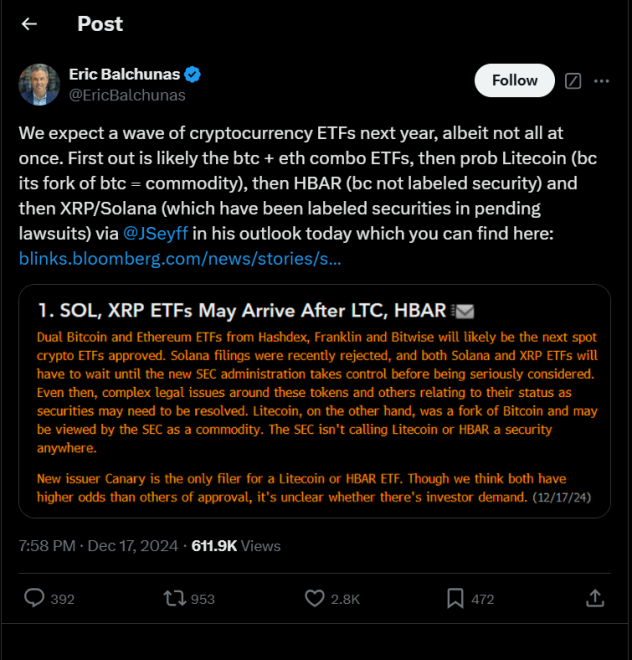Open the blinks.bloomberg.com news link
Viewport: 632px width, 660px height.
coord(179,259)
